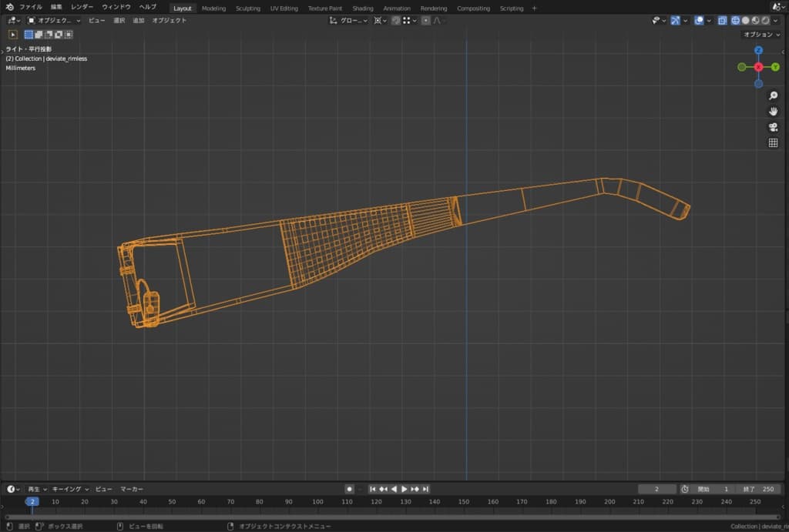The height and width of the screenshot is (532, 789).
Task: Open the オブジェクト mode dropdown
Action: click(54, 20)
